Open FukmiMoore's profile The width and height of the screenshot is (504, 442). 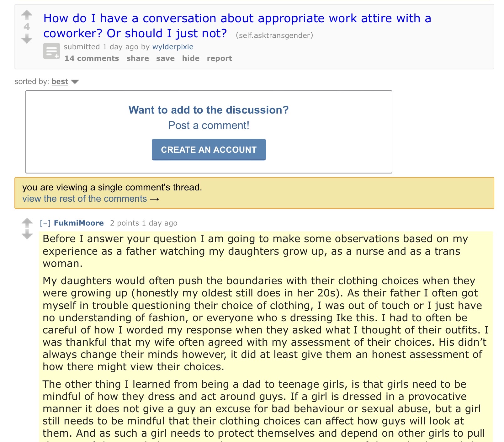pos(79,223)
